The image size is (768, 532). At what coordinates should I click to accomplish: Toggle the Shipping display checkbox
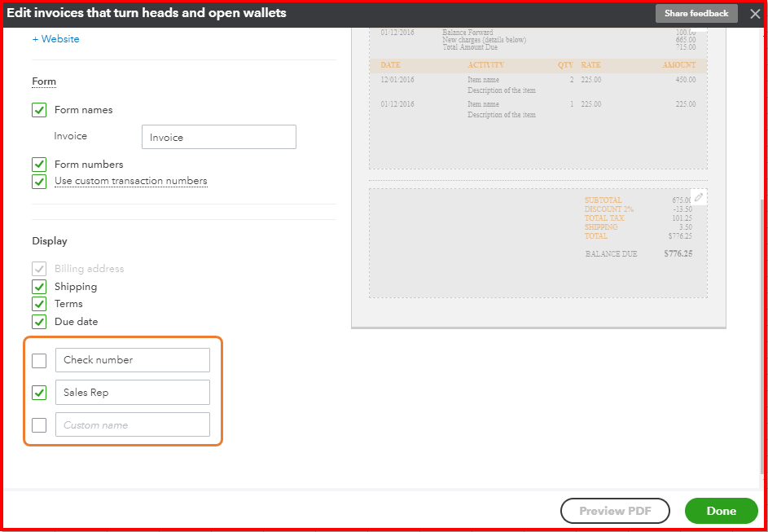39,287
